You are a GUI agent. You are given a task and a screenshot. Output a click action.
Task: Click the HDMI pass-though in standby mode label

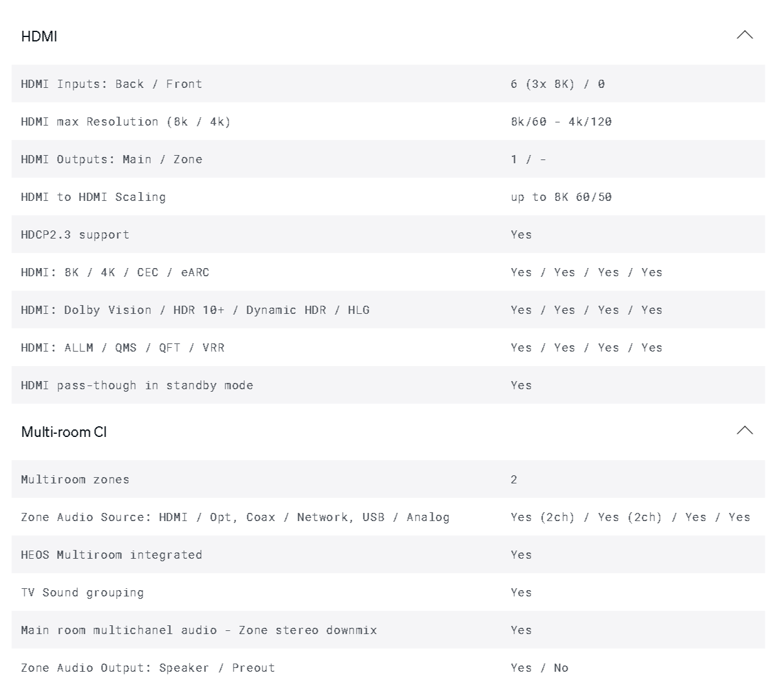click(x=137, y=385)
